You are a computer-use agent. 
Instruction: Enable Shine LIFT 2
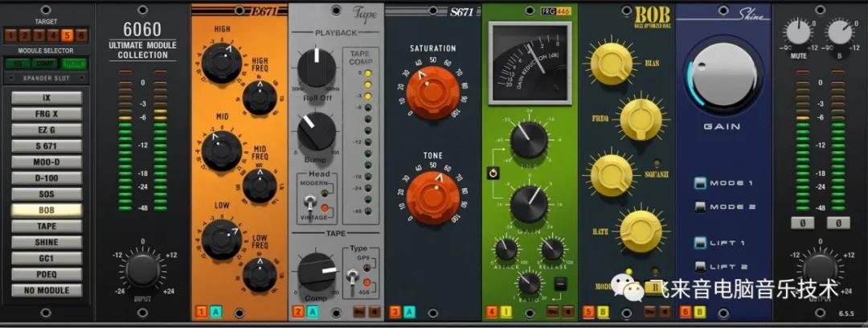click(701, 267)
